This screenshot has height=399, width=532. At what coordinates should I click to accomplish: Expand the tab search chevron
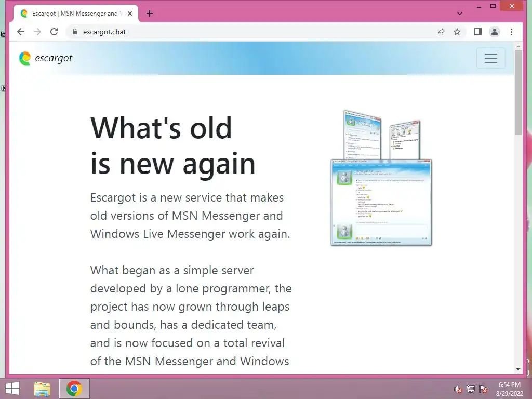pyautogui.click(x=460, y=14)
